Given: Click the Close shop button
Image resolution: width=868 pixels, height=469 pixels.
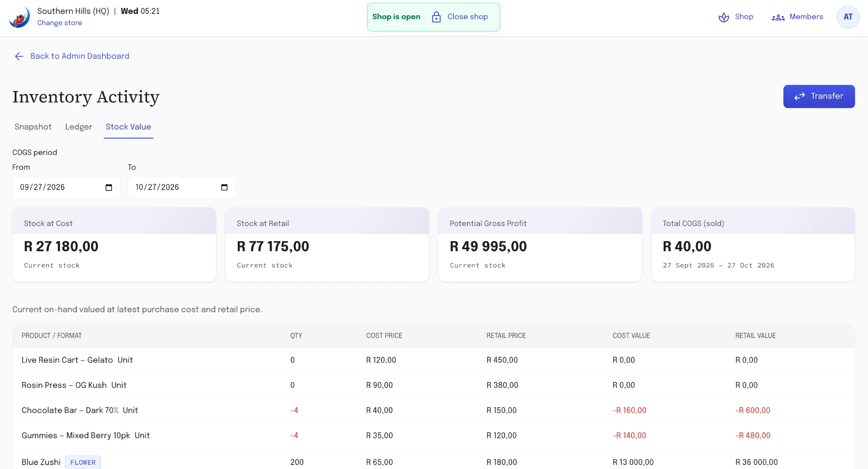Looking at the screenshot, I should [x=460, y=17].
